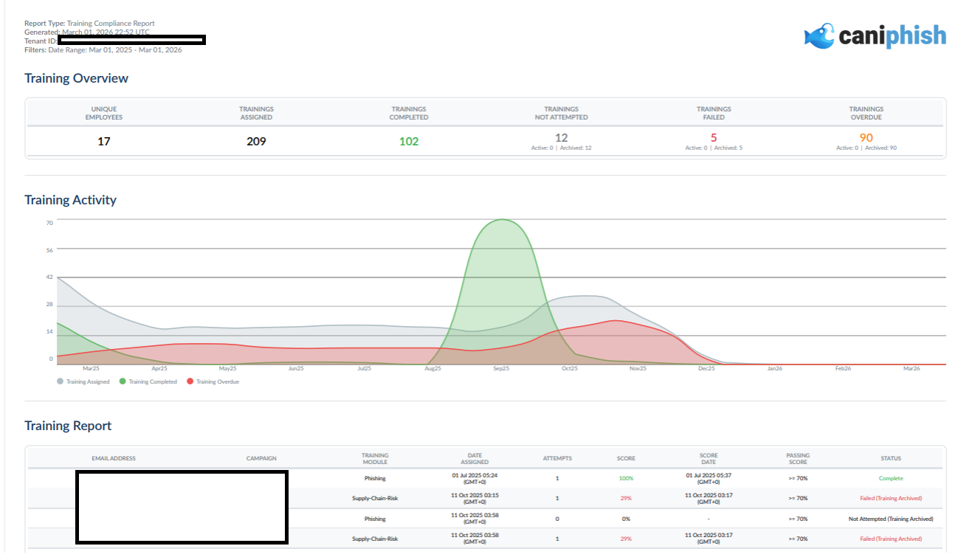Sort table by the Date Assigned header
This screenshot has height=560, width=958.
click(475, 458)
